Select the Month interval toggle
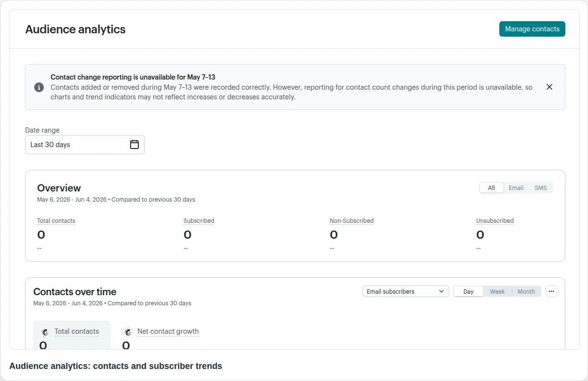Viewport: 588px width, 381px height. tap(526, 291)
